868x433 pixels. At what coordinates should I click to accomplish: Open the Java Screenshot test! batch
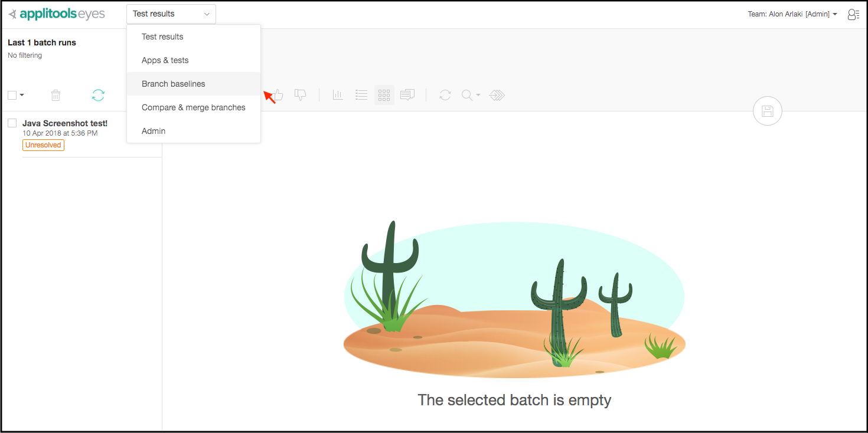(x=65, y=123)
